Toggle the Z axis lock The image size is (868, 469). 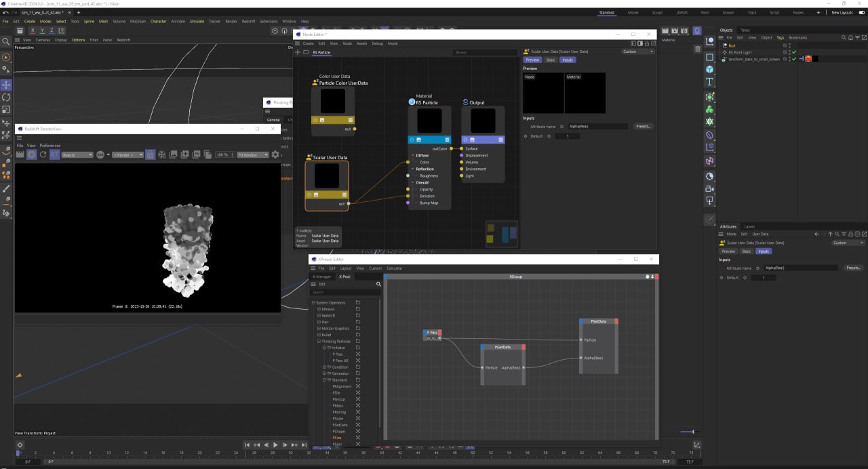pyautogui.click(x=52, y=30)
